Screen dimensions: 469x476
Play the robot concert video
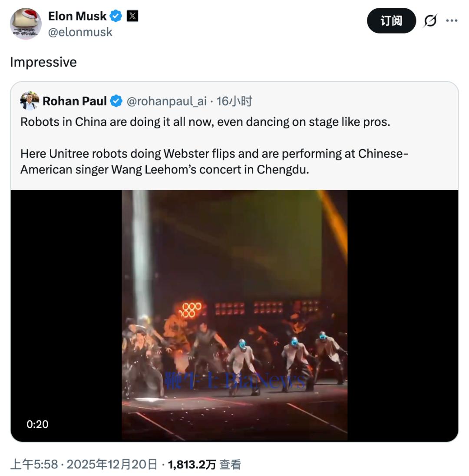[x=234, y=315]
